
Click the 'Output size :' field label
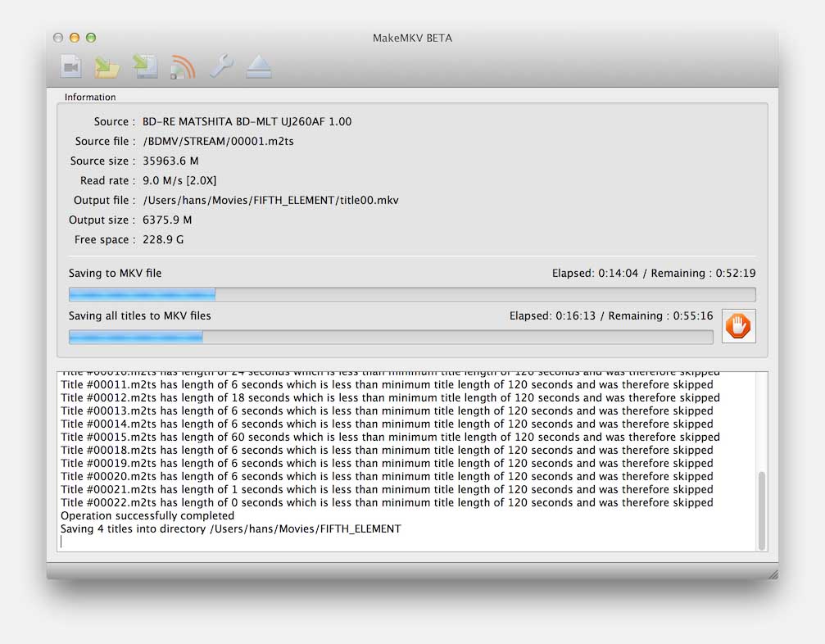(x=102, y=220)
